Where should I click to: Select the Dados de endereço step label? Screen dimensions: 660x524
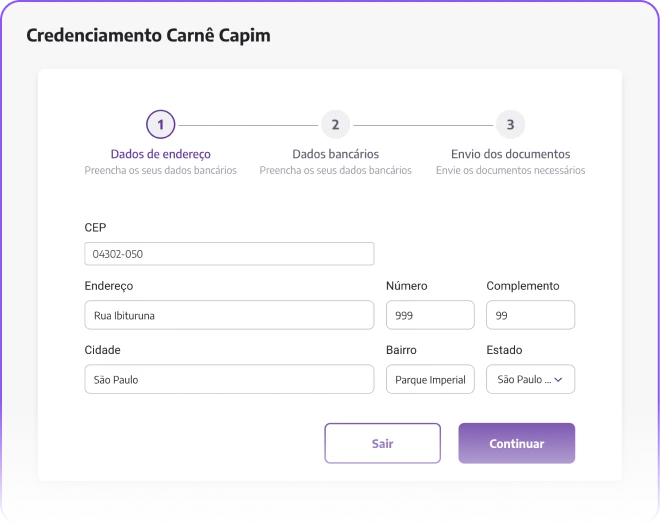coord(160,154)
